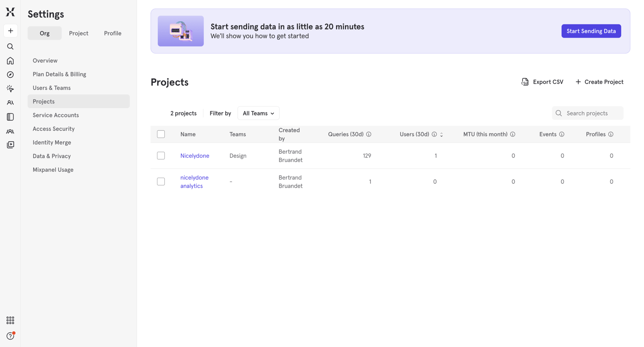Click the Export CSV button
Viewport: 644px width, 347px height.
(542, 82)
